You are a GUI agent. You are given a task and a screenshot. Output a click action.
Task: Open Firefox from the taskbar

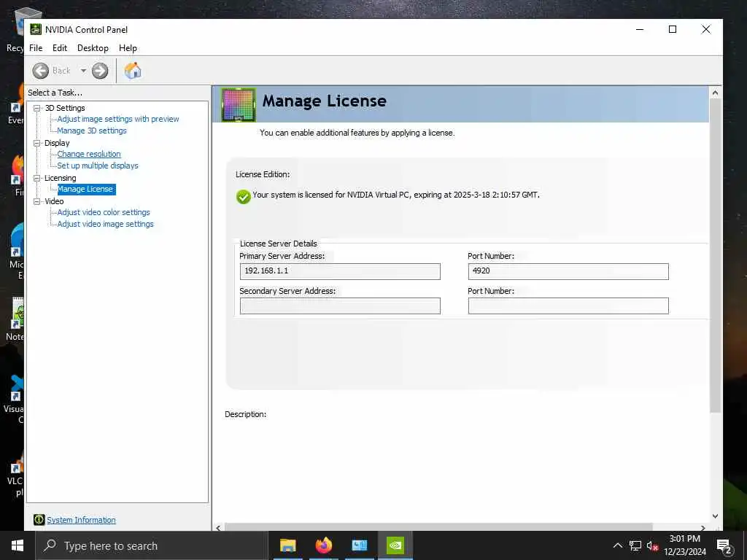324,545
